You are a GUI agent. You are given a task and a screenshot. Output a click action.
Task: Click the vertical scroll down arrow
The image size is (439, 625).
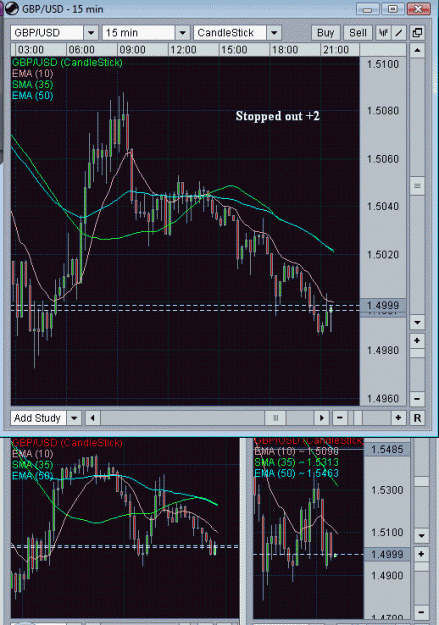click(x=417, y=322)
